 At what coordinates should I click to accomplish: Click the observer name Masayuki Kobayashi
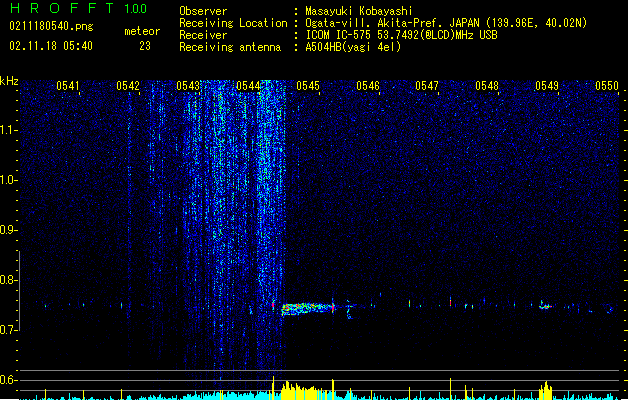click(x=359, y=11)
